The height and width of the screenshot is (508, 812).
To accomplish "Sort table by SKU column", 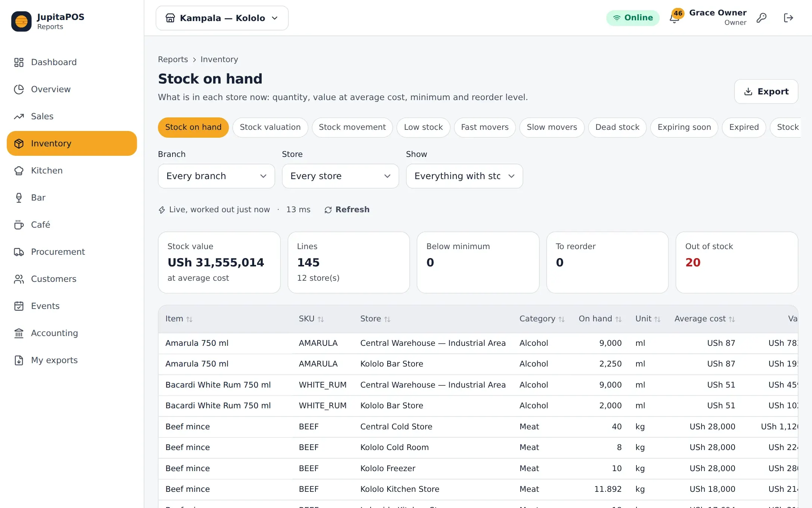I will click(x=311, y=319).
